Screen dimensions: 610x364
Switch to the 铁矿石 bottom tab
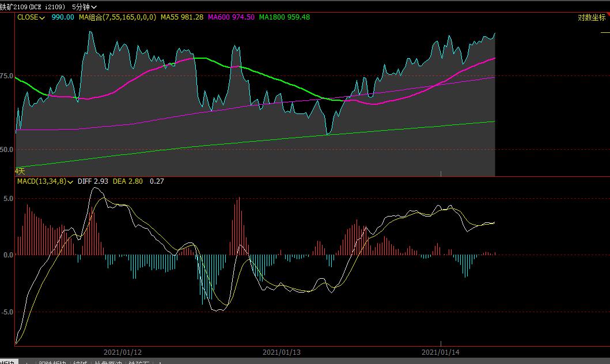coord(139,362)
